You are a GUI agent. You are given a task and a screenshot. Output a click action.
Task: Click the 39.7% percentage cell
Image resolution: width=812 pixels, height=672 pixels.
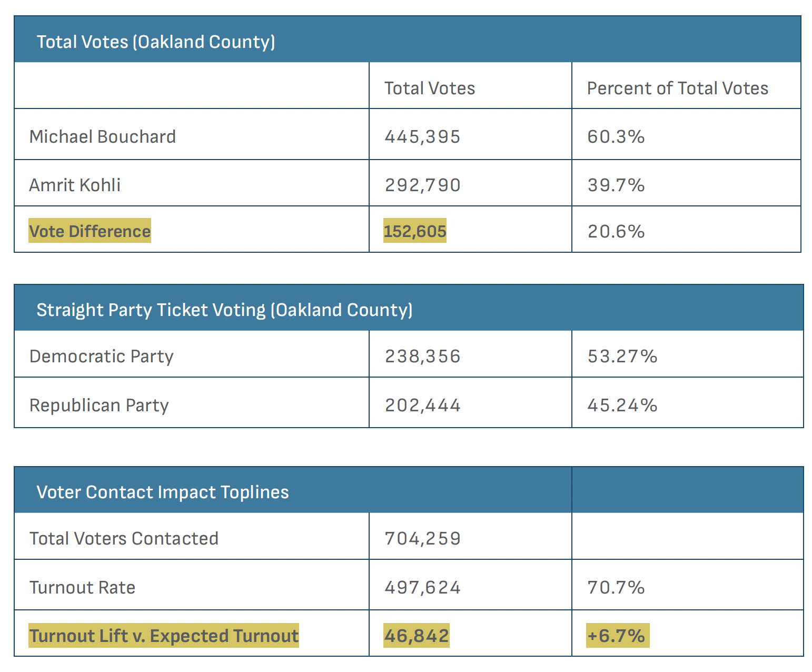point(616,185)
